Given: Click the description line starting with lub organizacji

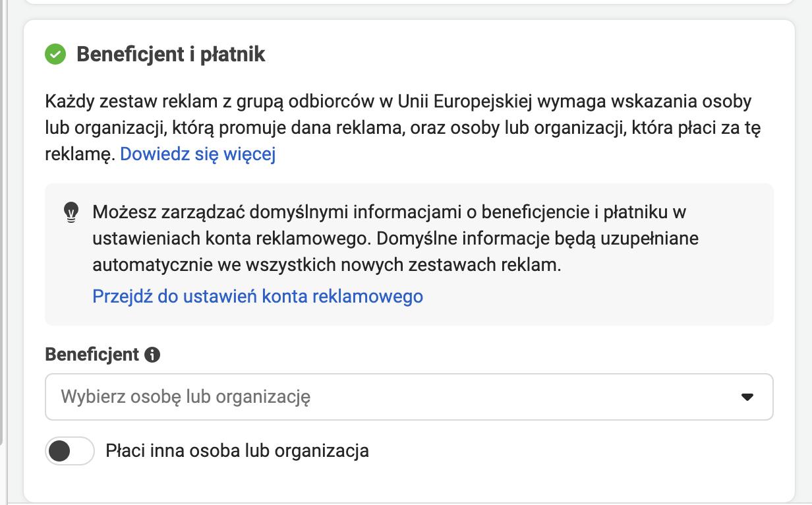Looking at the screenshot, I should [x=402, y=128].
